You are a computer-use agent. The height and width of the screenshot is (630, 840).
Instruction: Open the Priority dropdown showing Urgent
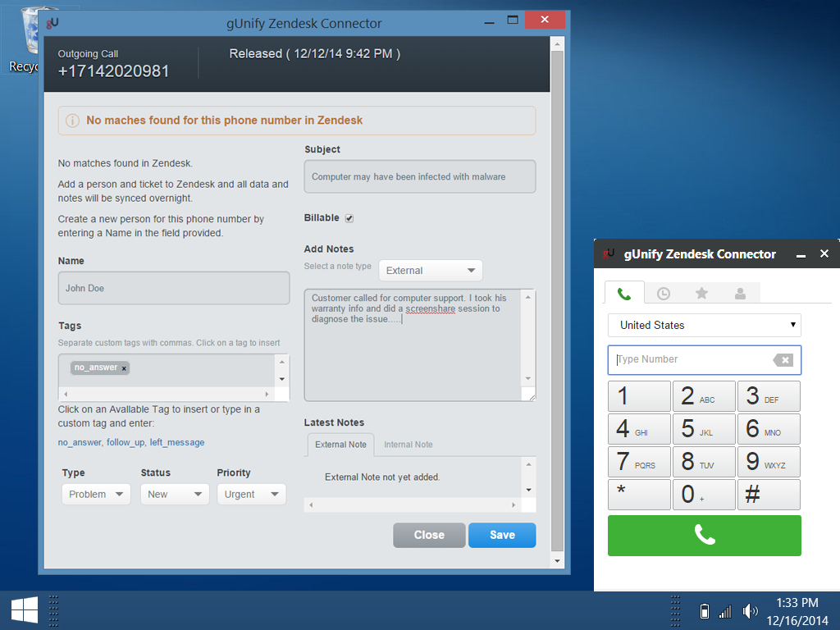251,494
